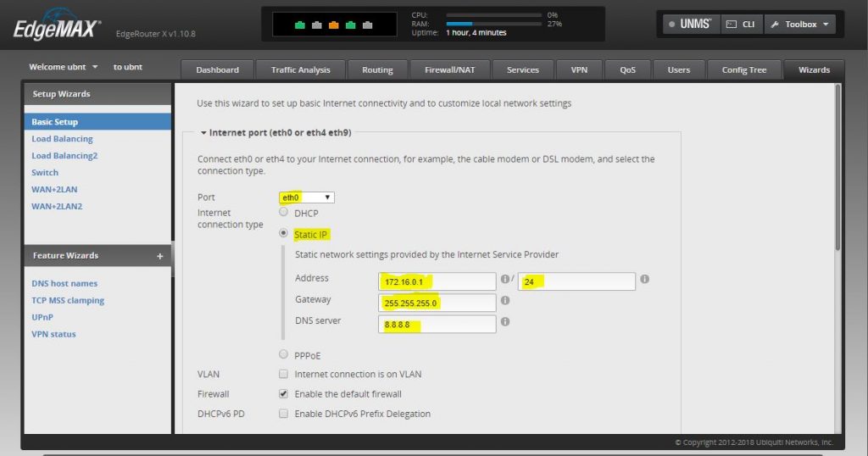The height and width of the screenshot is (456, 868).
Task: Click the DNS server field with 8.8.8.8
Action: pyautogui.click(x=437, y=325)
